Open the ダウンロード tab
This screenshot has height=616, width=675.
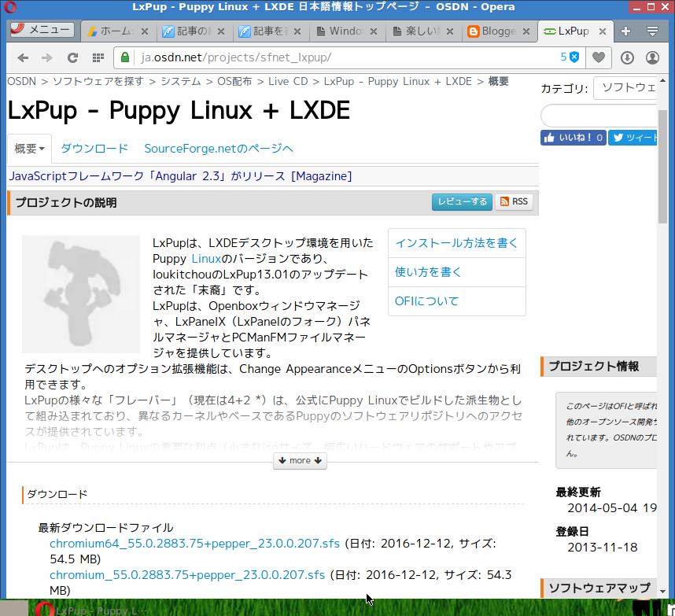(94, 149)
